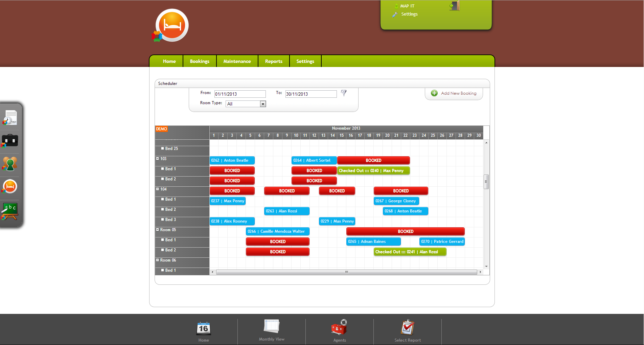Viewport: 644px width, 345px height.
Task: Open booking 0229 Max Penny
Action: coord(337,221)
